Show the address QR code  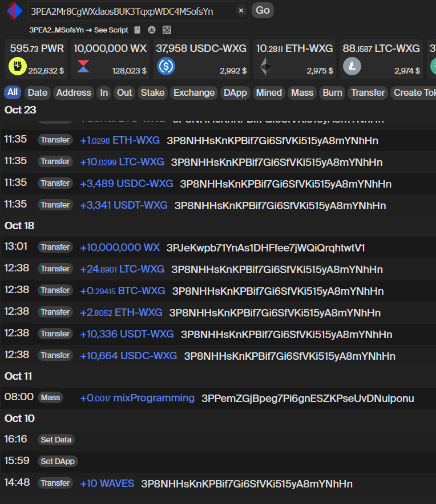click(x=167, y=30)
